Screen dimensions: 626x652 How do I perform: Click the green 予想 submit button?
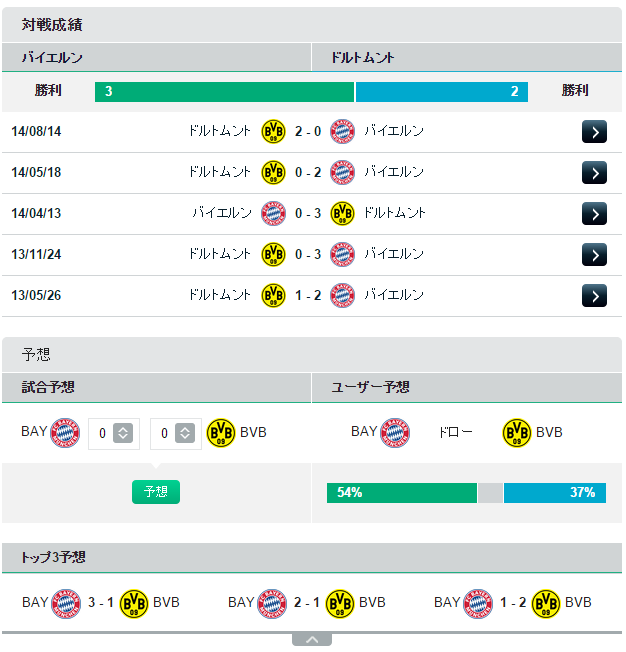pos(156,493)
